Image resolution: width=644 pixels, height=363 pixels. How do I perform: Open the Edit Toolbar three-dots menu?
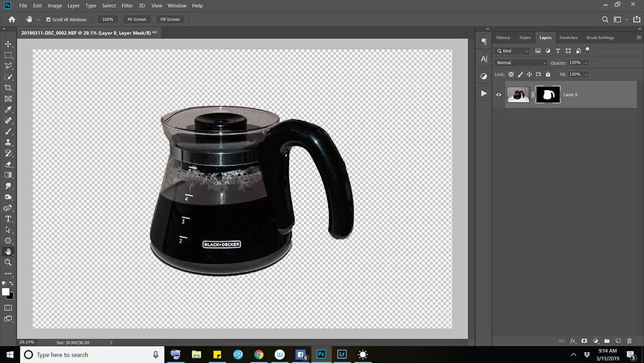click(8, 273)
